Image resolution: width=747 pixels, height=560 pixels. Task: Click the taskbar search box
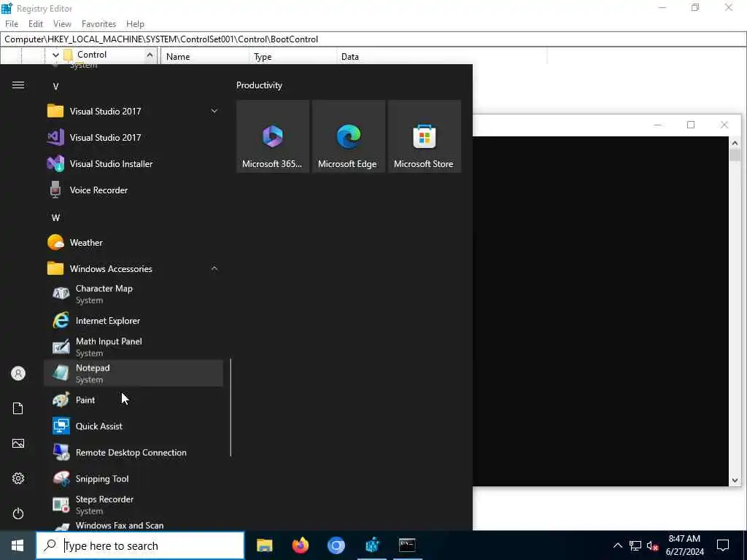141,545
